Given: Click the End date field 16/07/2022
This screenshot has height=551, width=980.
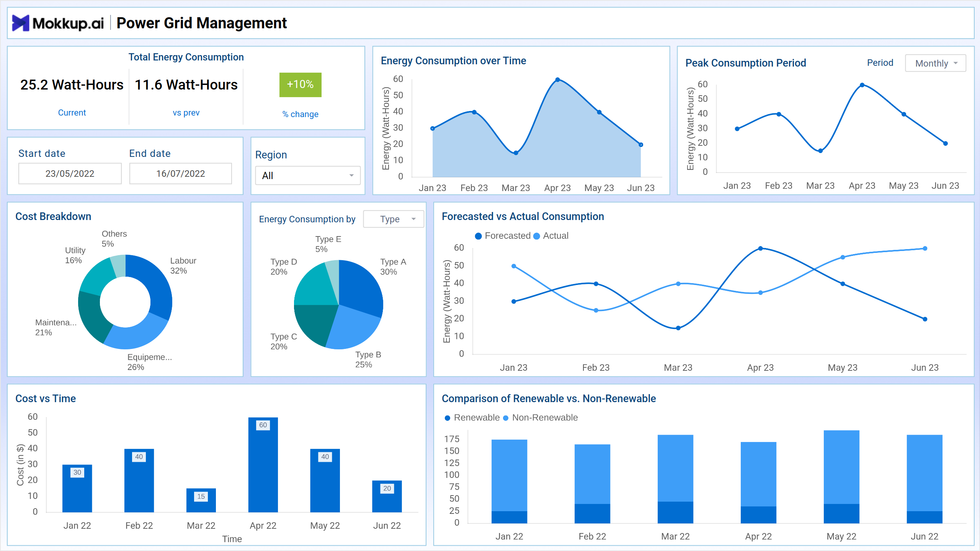Looking at the screenshot, I should point(181,174).
